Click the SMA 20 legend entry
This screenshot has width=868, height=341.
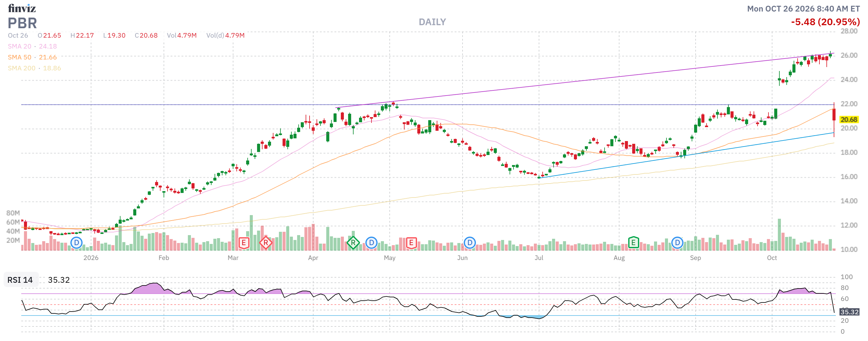32,46
